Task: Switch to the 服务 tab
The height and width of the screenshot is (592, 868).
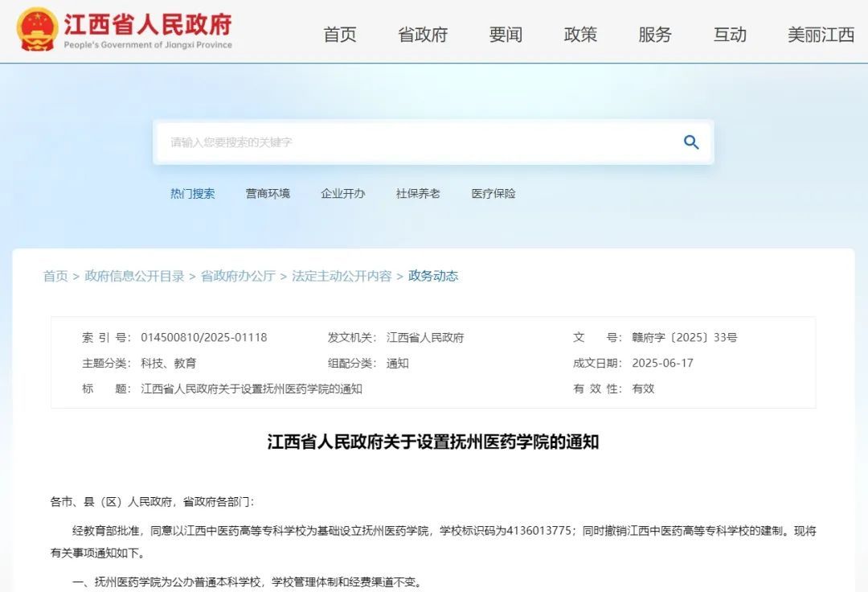Action: 655,35
